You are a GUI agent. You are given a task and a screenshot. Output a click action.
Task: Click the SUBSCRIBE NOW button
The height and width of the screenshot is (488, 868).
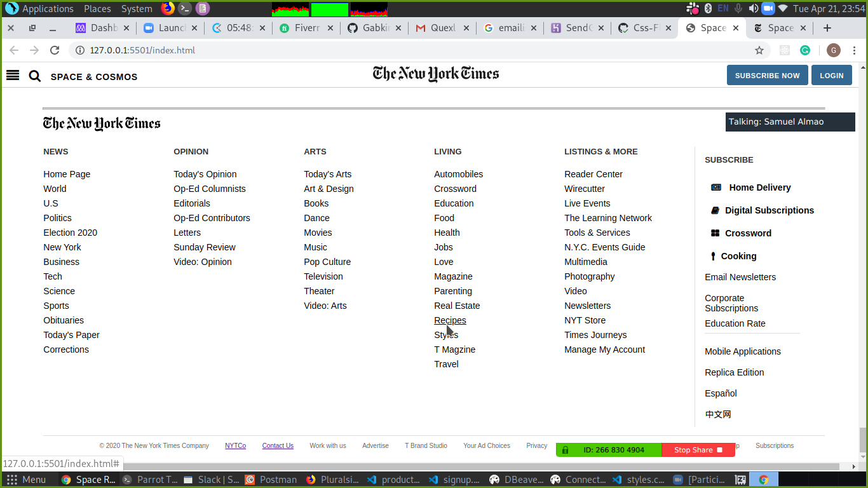pos(767,75)
